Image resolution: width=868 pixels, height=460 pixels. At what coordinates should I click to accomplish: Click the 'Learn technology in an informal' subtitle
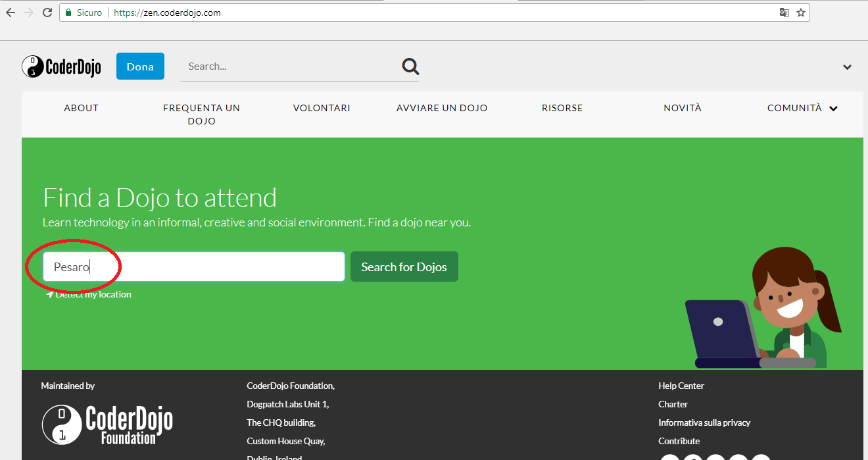(256, 222)
